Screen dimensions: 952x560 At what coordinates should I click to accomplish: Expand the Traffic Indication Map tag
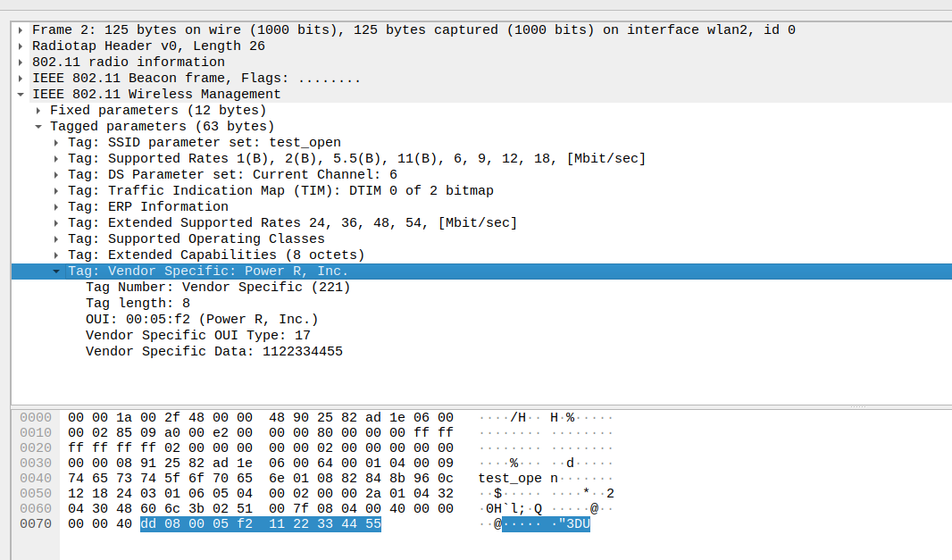pos(56,191)
